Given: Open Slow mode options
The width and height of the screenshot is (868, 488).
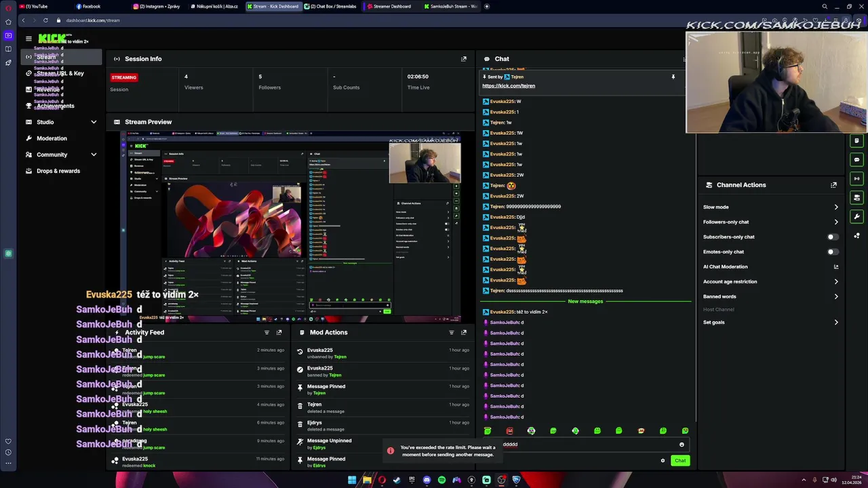Looking at the screenshot, I should click(x=770, y=207).
